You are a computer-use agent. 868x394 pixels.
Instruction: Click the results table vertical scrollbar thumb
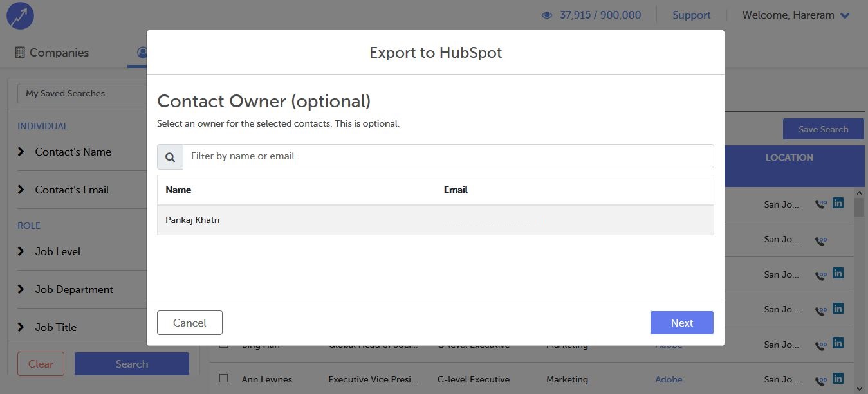[859, 207]
